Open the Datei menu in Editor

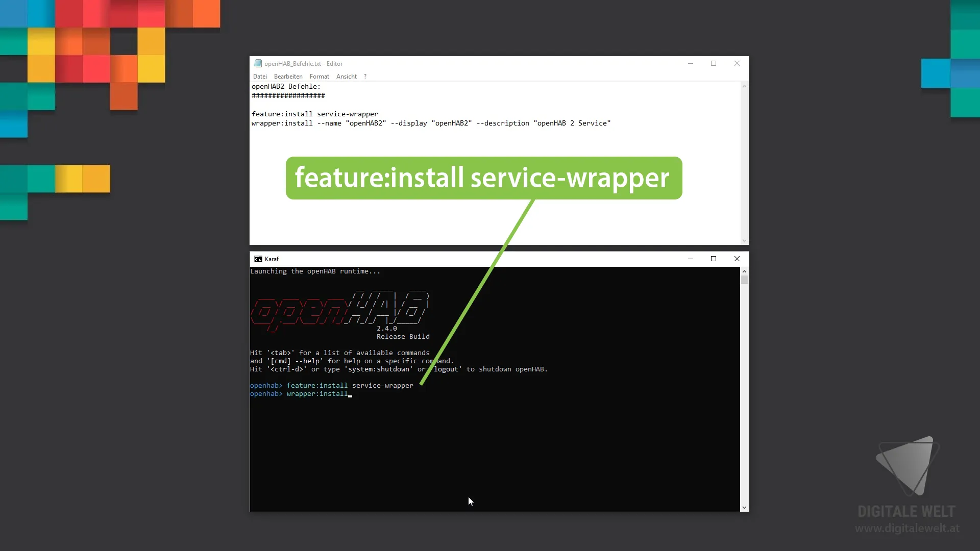click(x=260, y=77)
